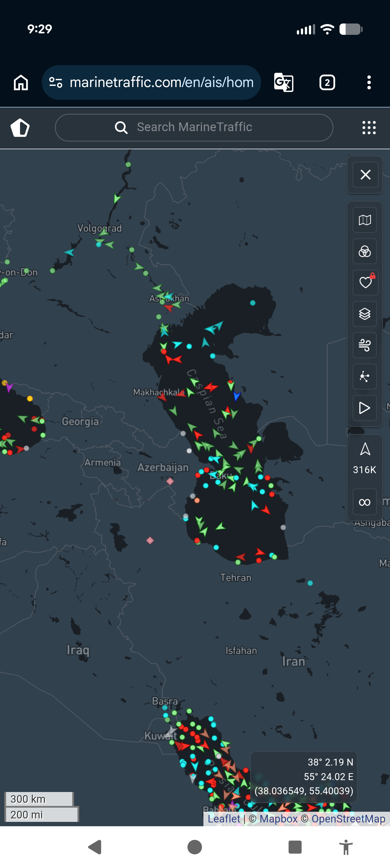Open the map type selector icon
Viewport: 390px width, 868px height.
365,220
